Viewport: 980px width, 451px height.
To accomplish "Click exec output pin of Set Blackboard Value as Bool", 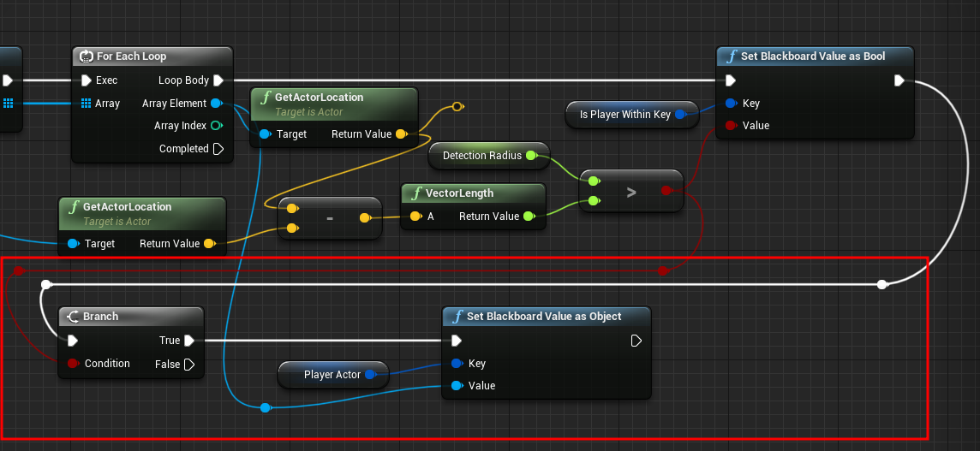I will click(899, 80).
